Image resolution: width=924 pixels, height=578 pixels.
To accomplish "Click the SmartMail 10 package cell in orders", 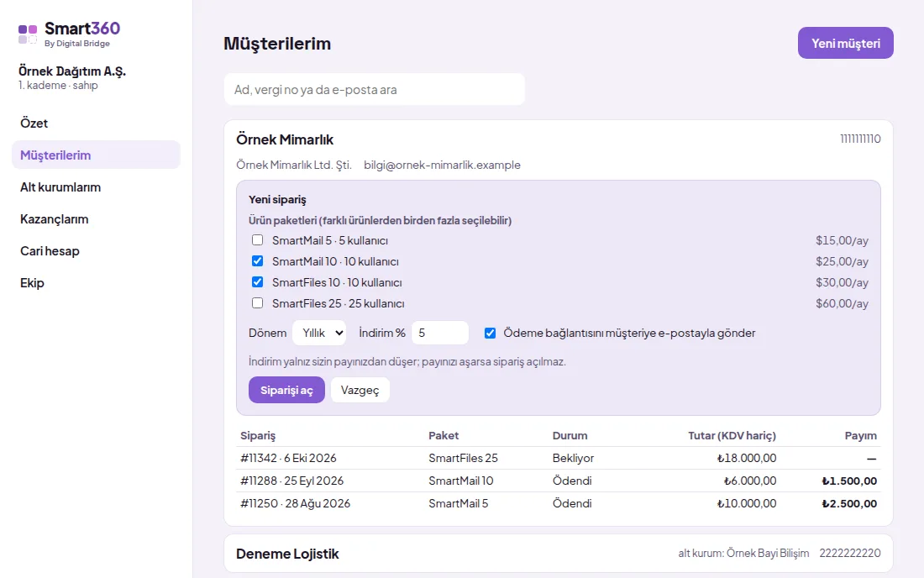I will [x=461, y=481].
